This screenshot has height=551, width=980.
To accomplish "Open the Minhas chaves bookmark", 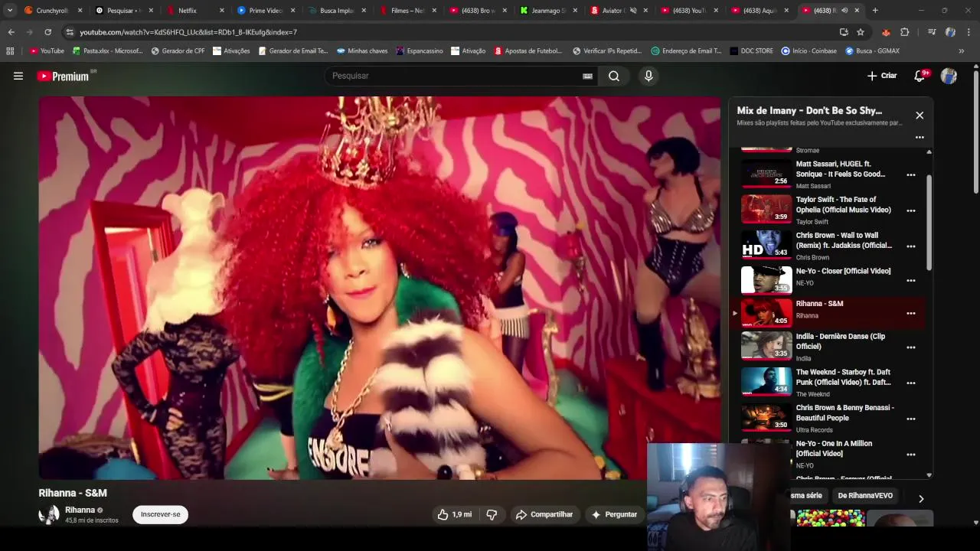I will (x=362, y=51).
